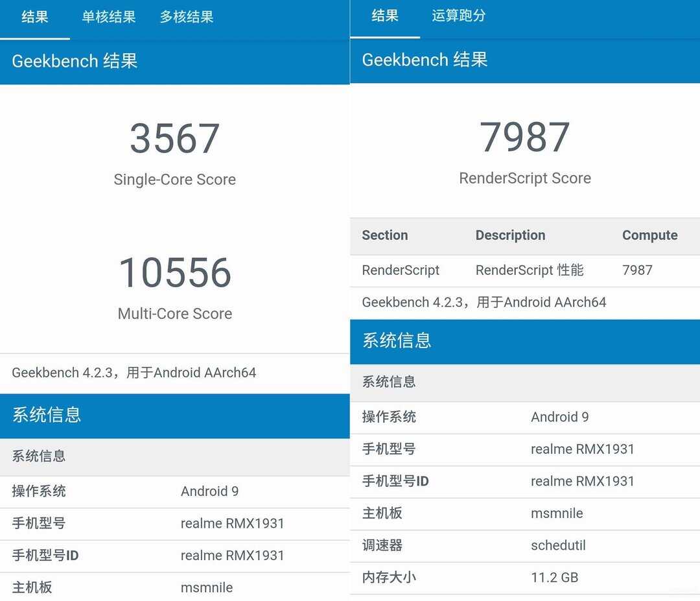Click the 调速器 label

[x=382, y=546]
